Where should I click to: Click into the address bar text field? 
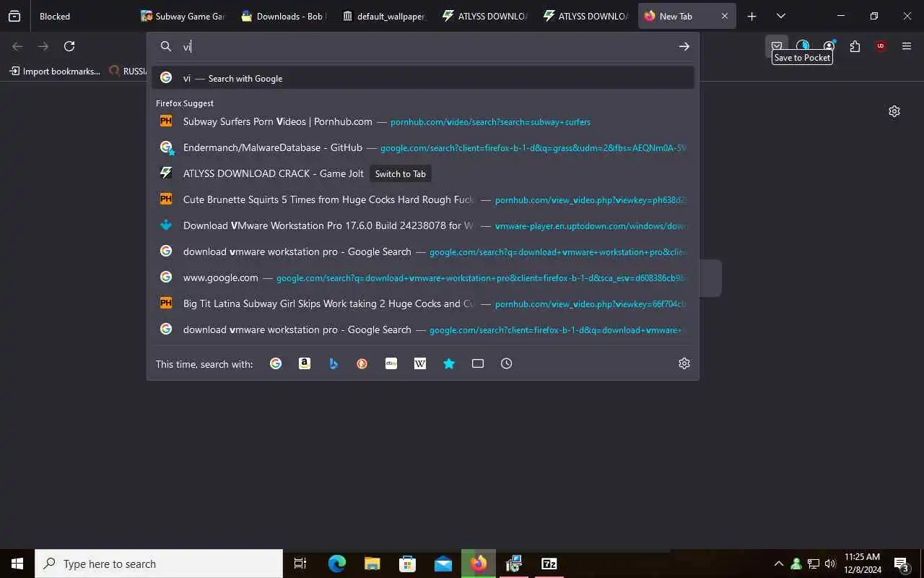(x=426, y=46)
